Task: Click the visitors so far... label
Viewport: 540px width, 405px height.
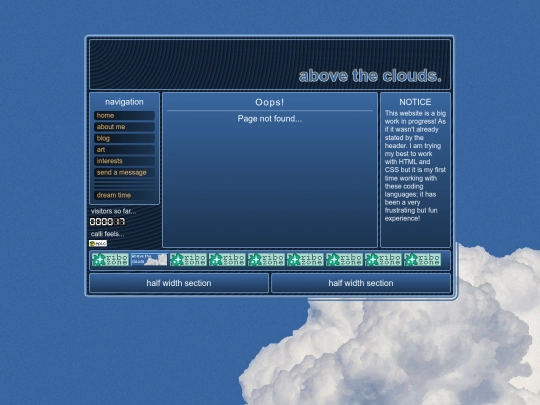Action: (113, 211)
